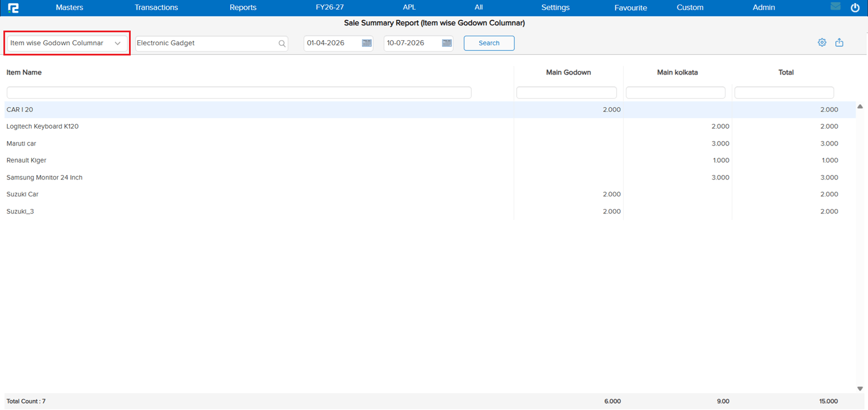
Task: Click the Item Name filter box
Action: pos(239,92)
